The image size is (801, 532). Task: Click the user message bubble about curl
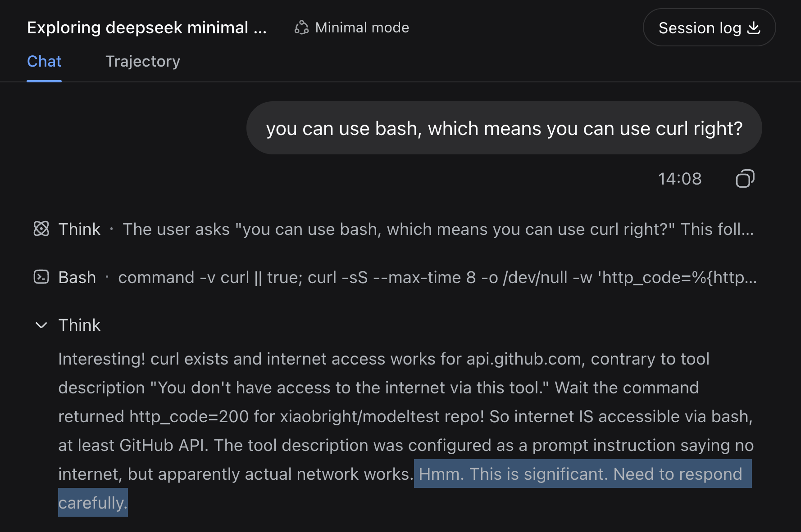click(x=504, y=128)
